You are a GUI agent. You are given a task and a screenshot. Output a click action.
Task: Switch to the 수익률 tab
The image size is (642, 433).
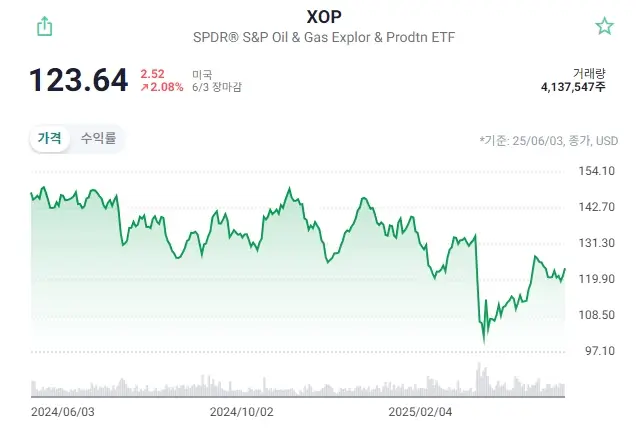pyautogui.click(x=98, y=139)
